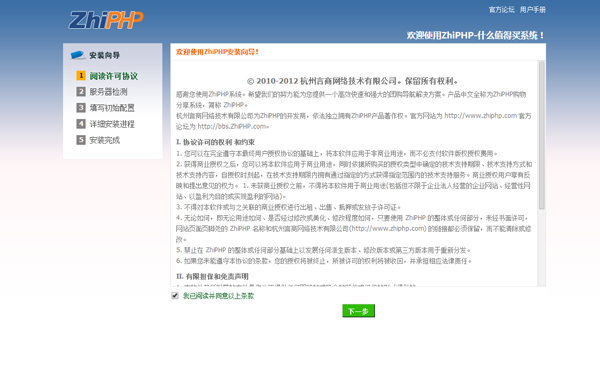600x389 pixels.
Task: Click the I. 协议许可的权利和约束 section heading
Action: coord(215,142)
